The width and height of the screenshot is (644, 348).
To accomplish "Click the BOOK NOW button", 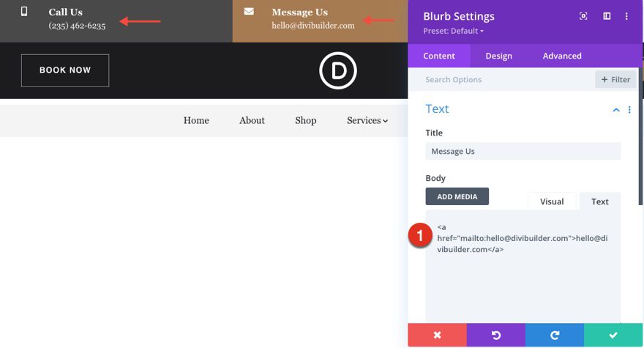I will (x=65, y=70).
